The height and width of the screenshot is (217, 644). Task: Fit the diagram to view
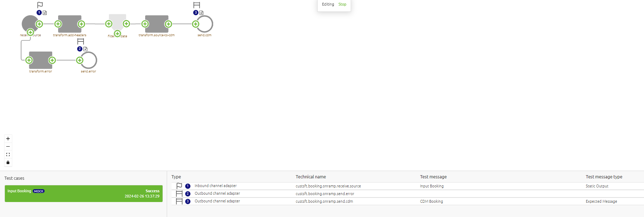click(8, 155)
